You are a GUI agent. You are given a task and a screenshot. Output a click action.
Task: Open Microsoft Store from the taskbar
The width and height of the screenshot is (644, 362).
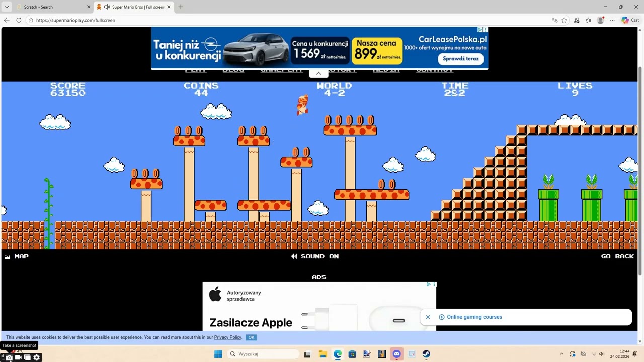tap(352, 354)
